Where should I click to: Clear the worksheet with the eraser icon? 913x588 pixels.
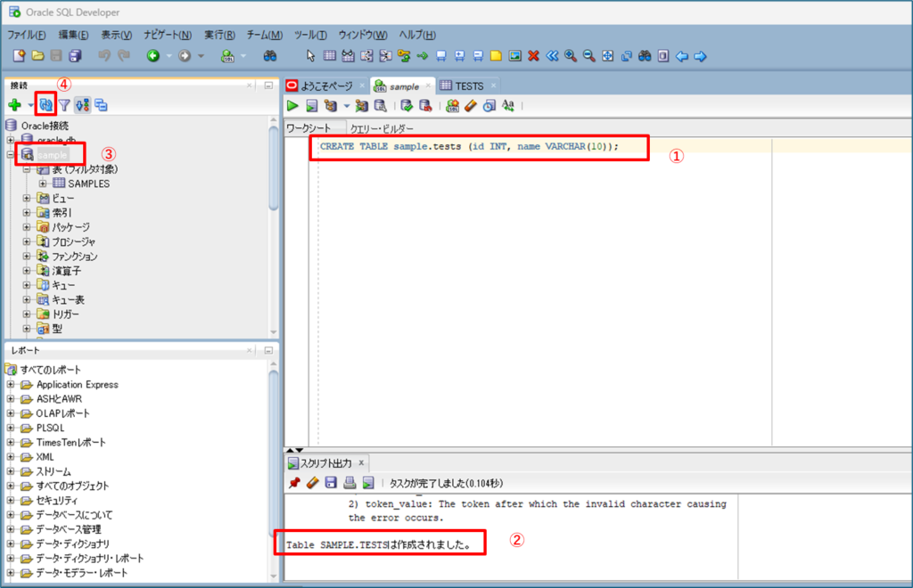[470, 106]
